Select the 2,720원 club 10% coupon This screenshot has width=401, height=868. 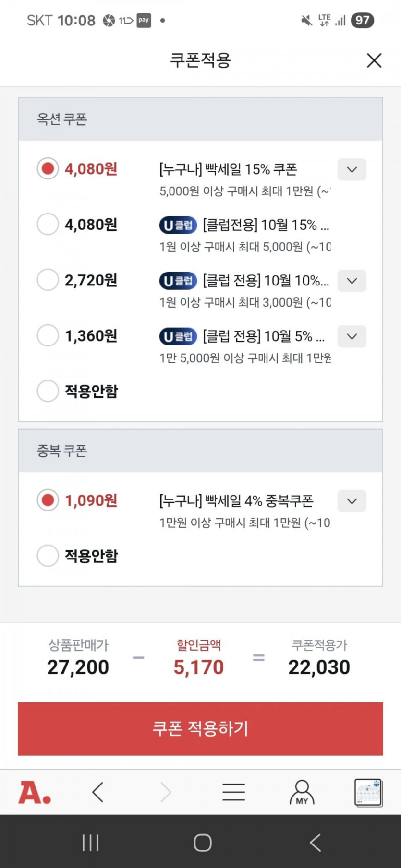click(48, 280)
